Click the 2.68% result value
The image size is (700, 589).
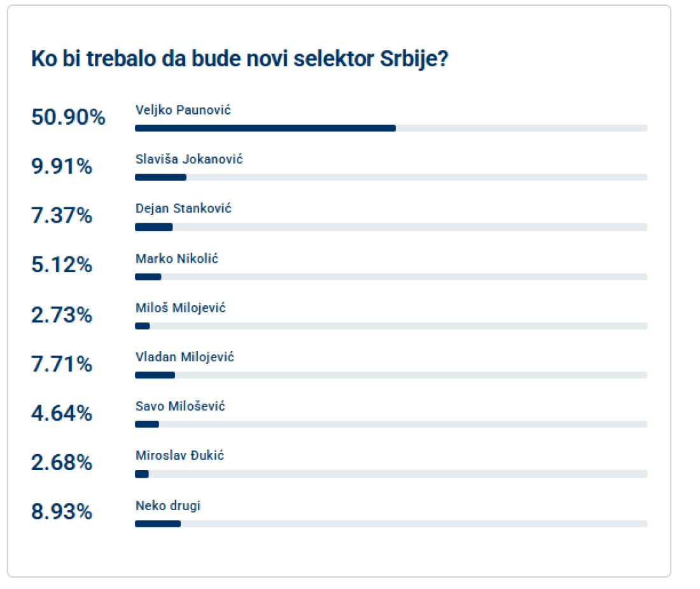62,463
